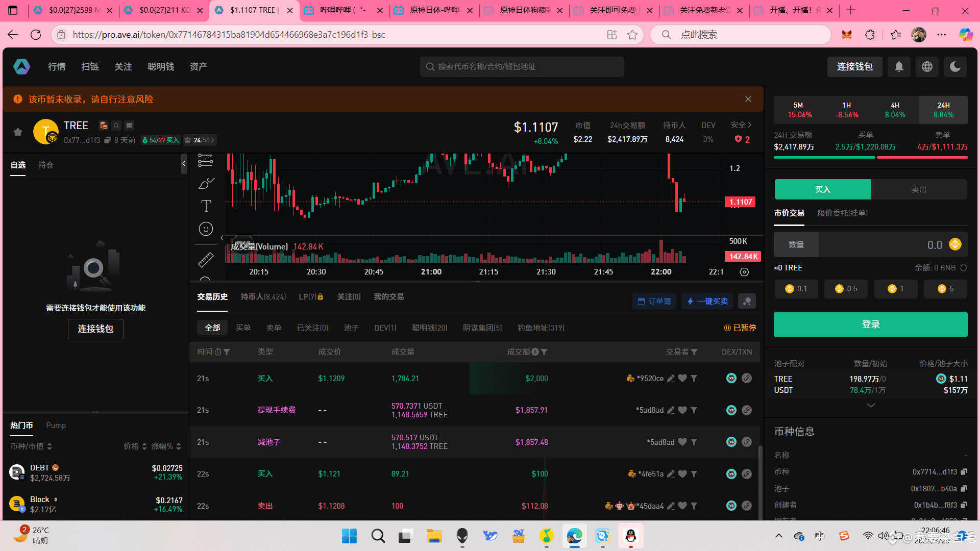Screen dimensions: 980x551
Task: Open the notifications bell
Action: (x=899, y=67)
